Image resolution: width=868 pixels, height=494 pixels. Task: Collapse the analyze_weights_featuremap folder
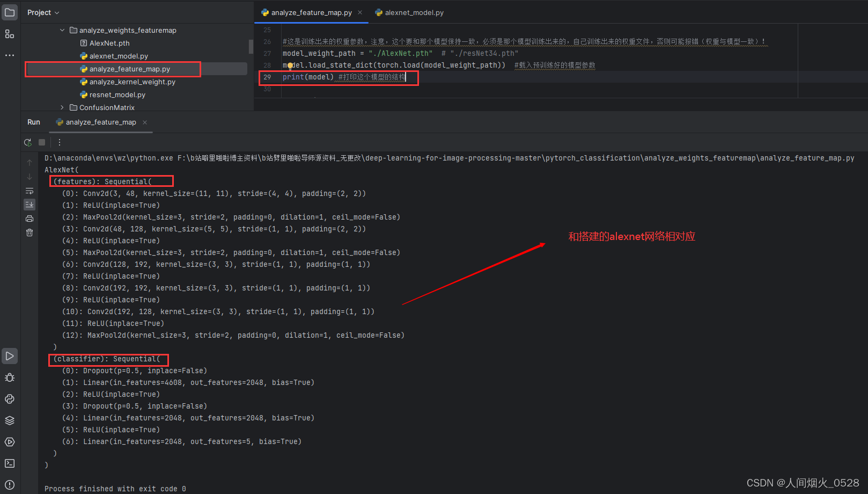click(62, 31)
